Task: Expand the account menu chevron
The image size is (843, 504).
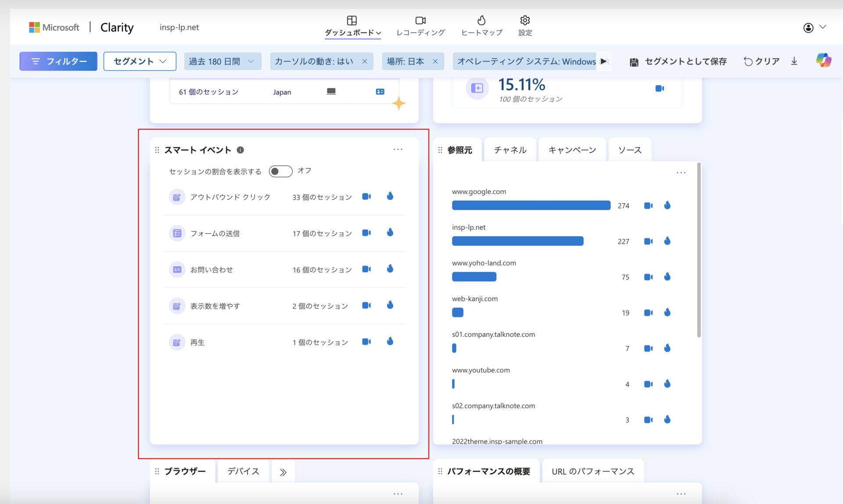Action: point(823,27)
